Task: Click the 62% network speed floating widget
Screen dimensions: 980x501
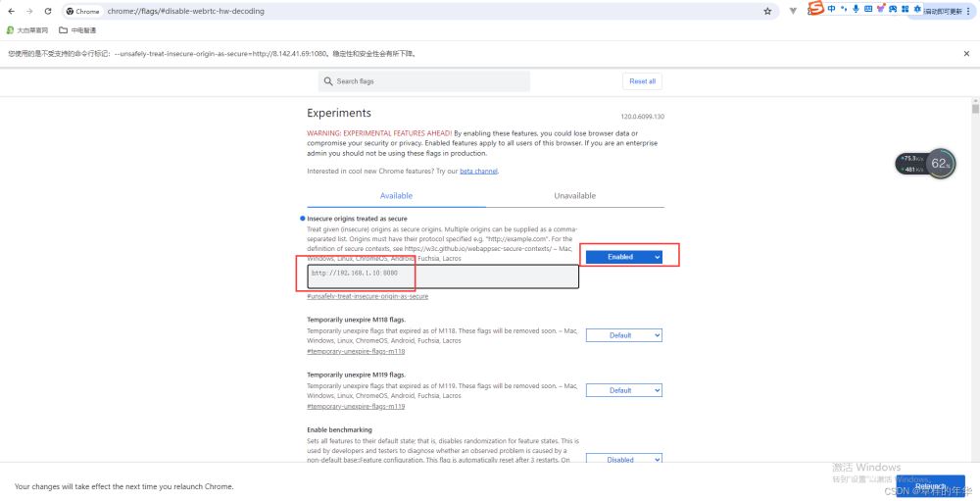Action: pyautogui.click(x=926, y=164)
